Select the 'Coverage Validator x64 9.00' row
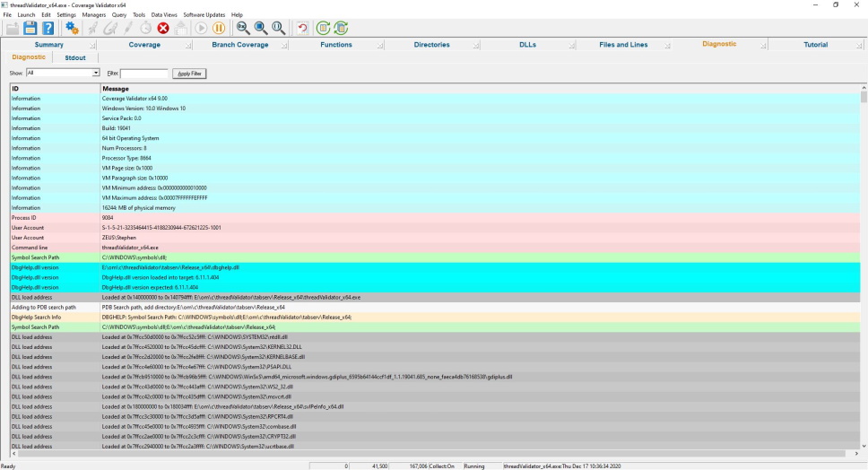Viewport: 868px width, 470px height. (435, 99)
